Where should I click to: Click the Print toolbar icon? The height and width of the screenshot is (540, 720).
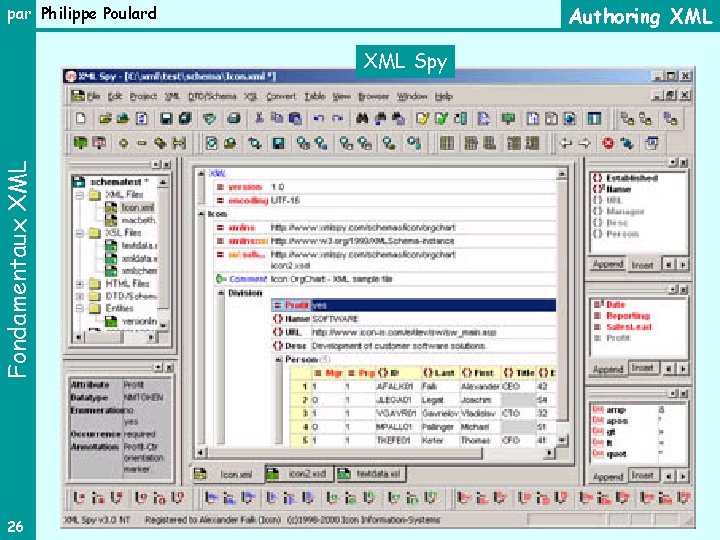pos(234,118)
